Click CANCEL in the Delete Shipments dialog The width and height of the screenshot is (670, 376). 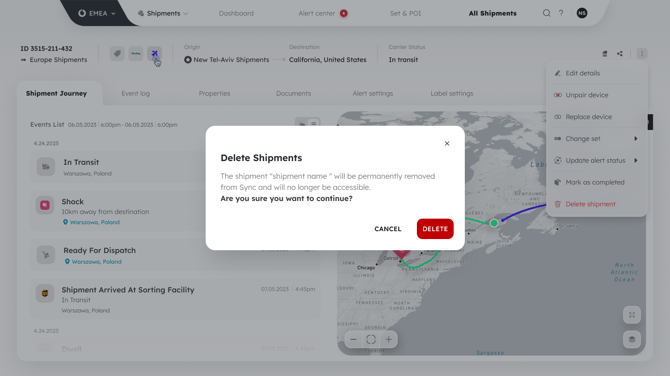click(388, 229)
